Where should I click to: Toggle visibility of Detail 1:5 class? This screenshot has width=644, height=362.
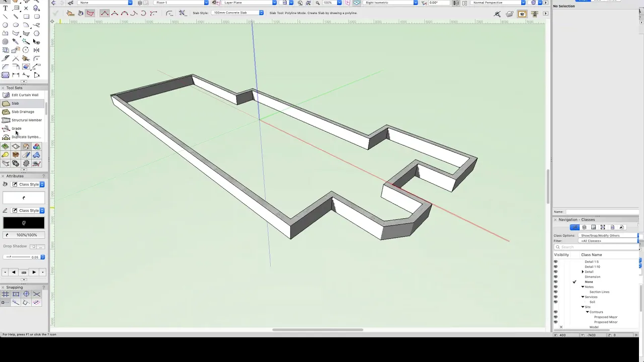(555, 261)
